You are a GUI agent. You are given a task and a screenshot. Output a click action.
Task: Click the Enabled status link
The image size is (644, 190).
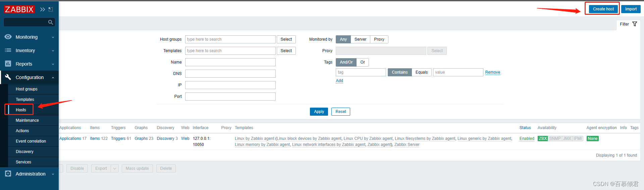(x=527, y=139)
